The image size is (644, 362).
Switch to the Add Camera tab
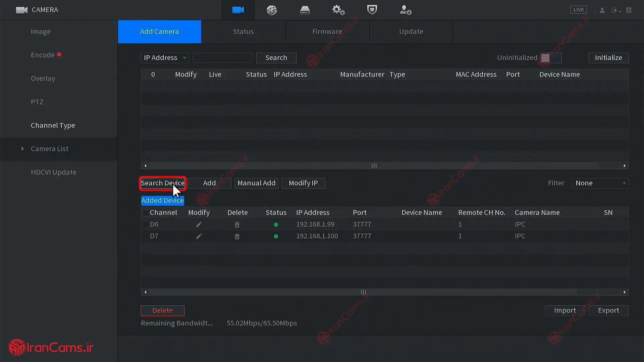(x=160, y=32)
